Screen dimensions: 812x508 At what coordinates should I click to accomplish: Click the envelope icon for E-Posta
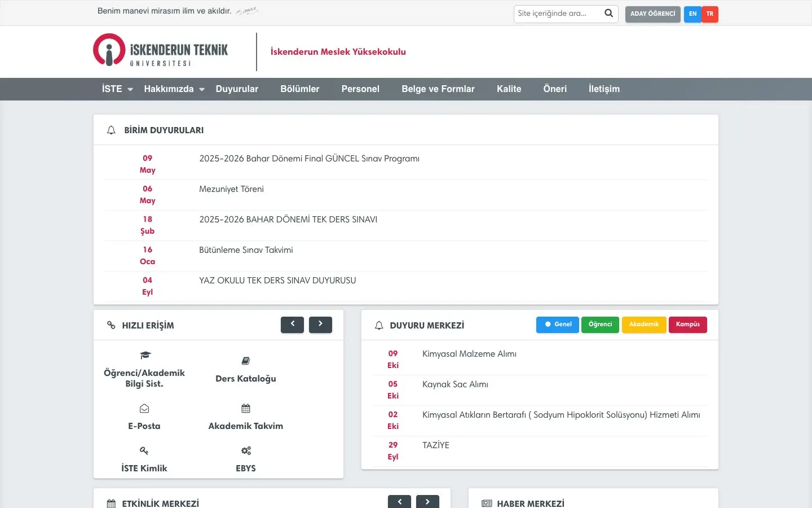point(144,408)
